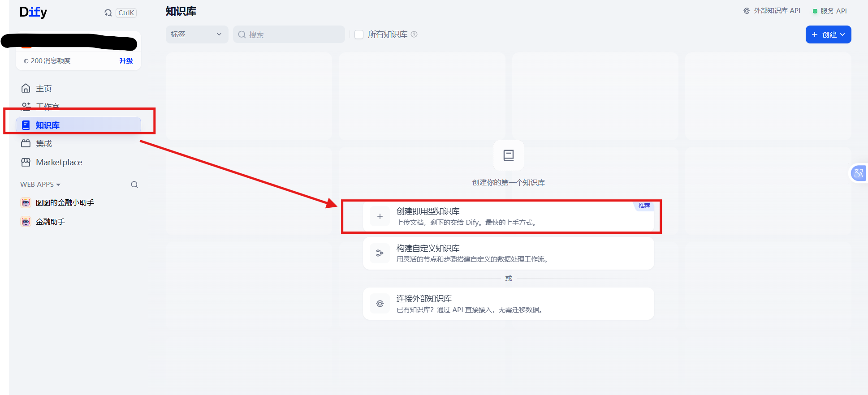
Task: Click the magnifier icon in search box
Action: pos(242,34)
